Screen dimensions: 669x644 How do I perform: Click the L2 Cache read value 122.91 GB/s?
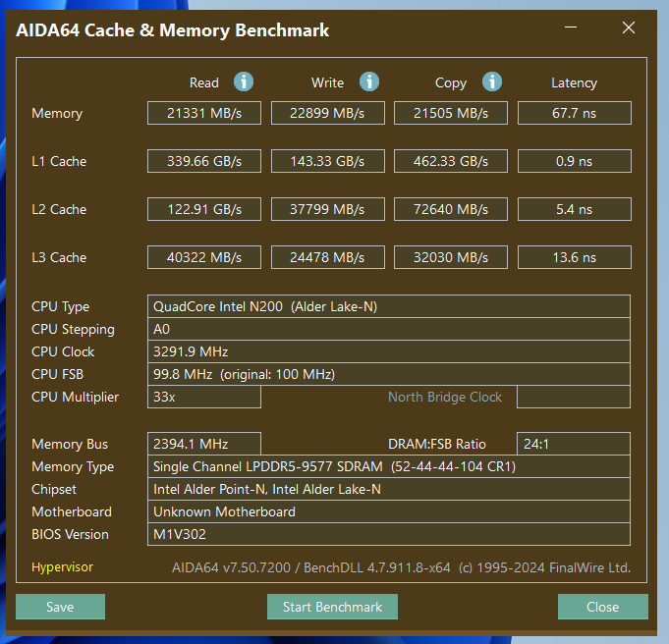coord(204,209)
